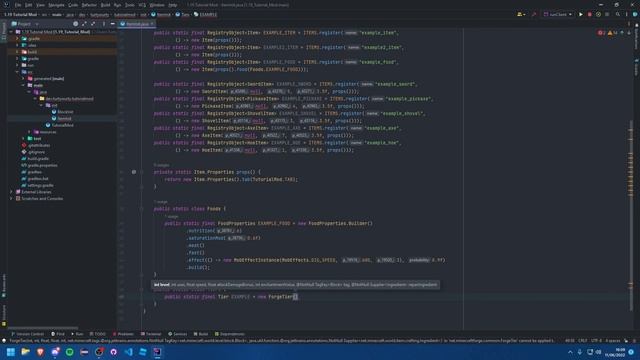The height and width of the screenshot is (360, 640).
Task: Click the Project panel options gear icon
Action: tap(76, 24)
